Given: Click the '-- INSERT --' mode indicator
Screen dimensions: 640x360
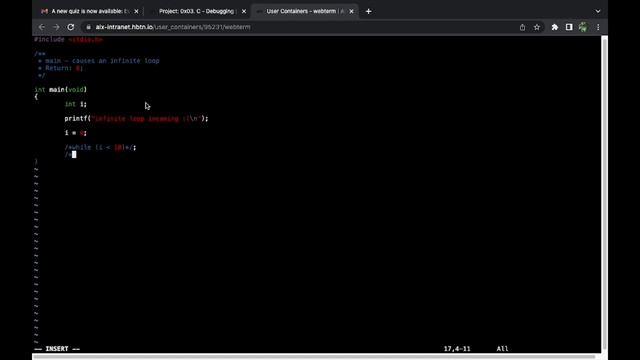Looking at the screenshot, I should point(57,349).
